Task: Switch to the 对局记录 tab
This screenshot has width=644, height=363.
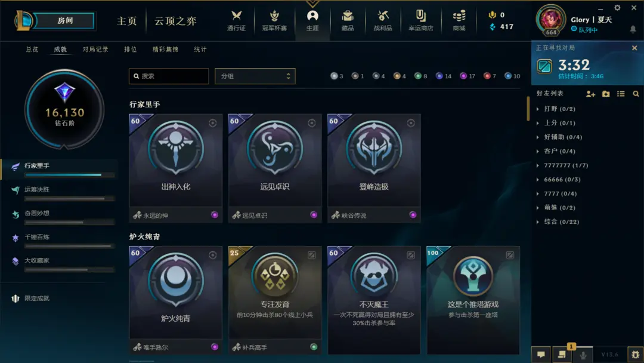Action: pos(95,50)
